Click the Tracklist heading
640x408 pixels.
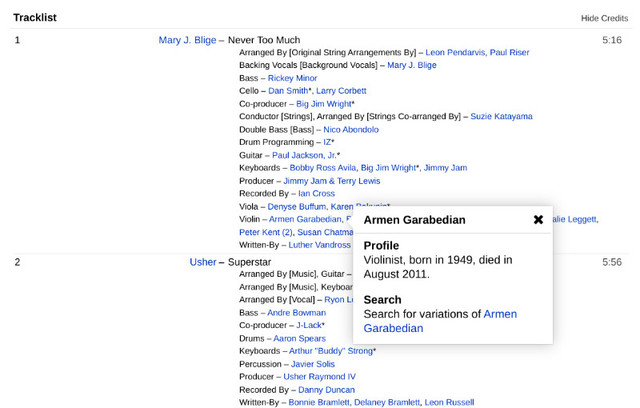(35, 18)
